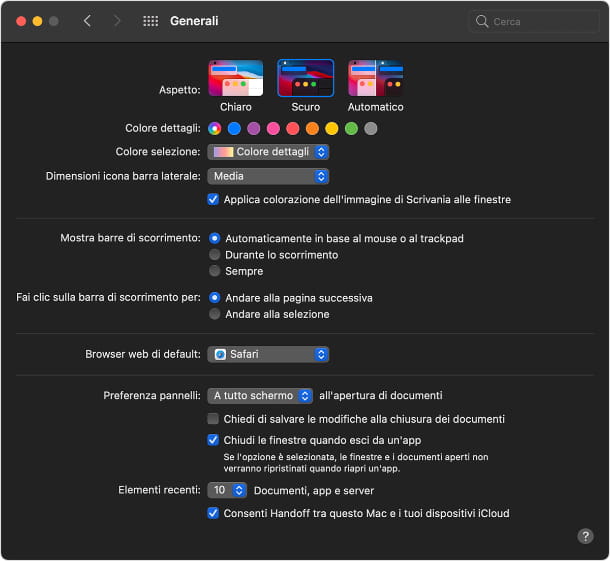
Task: Click the Elementi recenti label
Action: pyautogui.click(x=159, y=490)
